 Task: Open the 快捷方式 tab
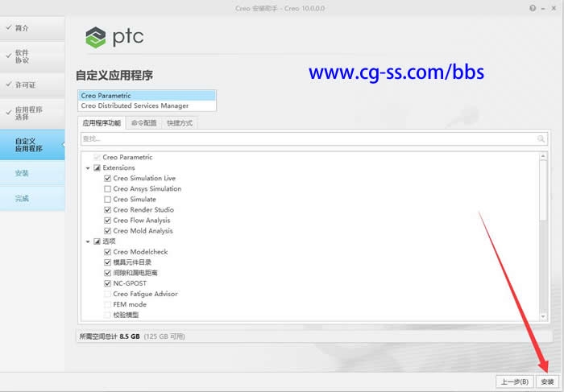coord(180,123)
